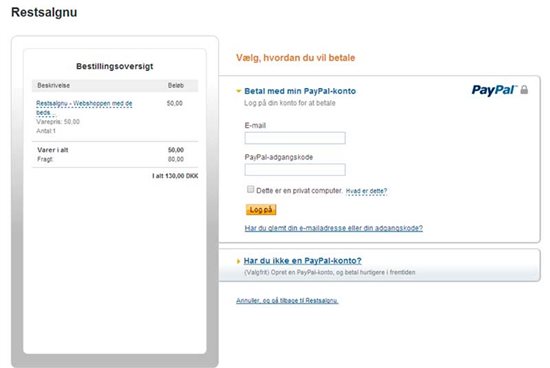Focus the PayPal-adgangskode field
Image resolution: width=550 pixels, height=368 pixels.
295,169
